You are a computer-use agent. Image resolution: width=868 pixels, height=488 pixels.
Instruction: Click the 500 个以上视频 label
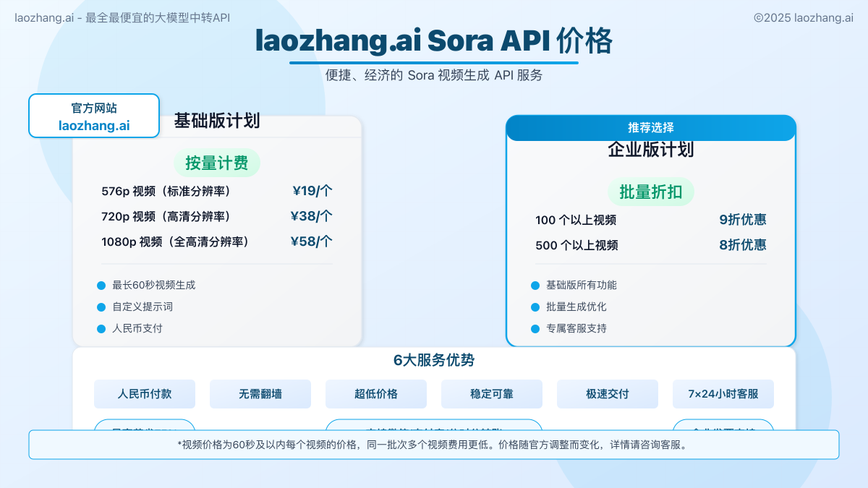576,245
